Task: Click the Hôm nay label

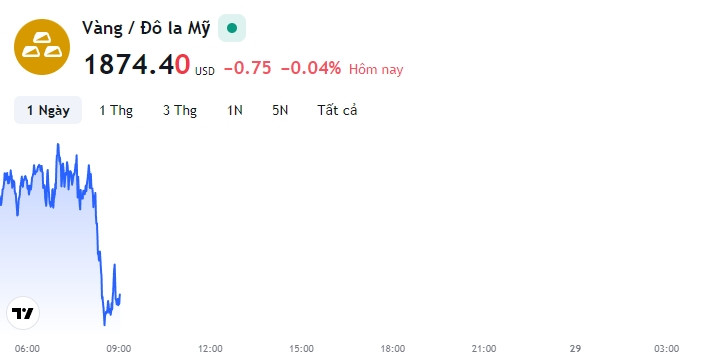Action: 376,70
